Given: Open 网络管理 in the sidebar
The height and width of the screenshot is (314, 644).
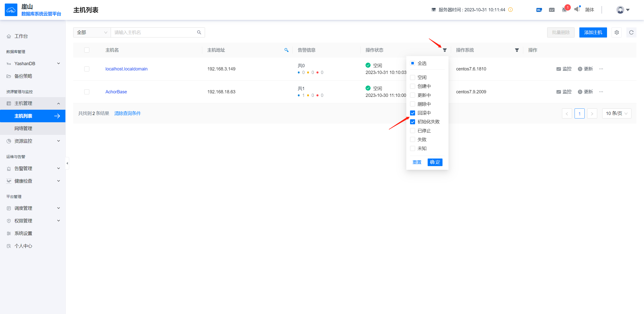Looking at the screenshot, I should 23,129.
